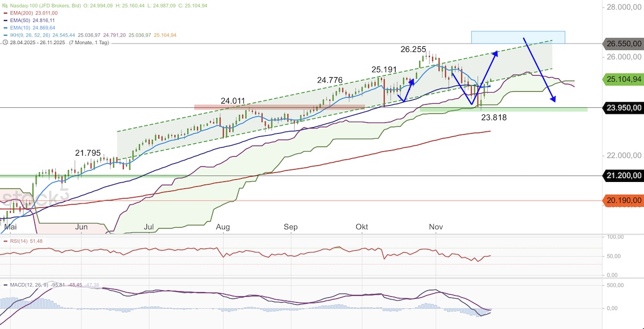
Task: Click the candlestick icon beside Nasdaq-100 title
Action: tap(6, 5)
